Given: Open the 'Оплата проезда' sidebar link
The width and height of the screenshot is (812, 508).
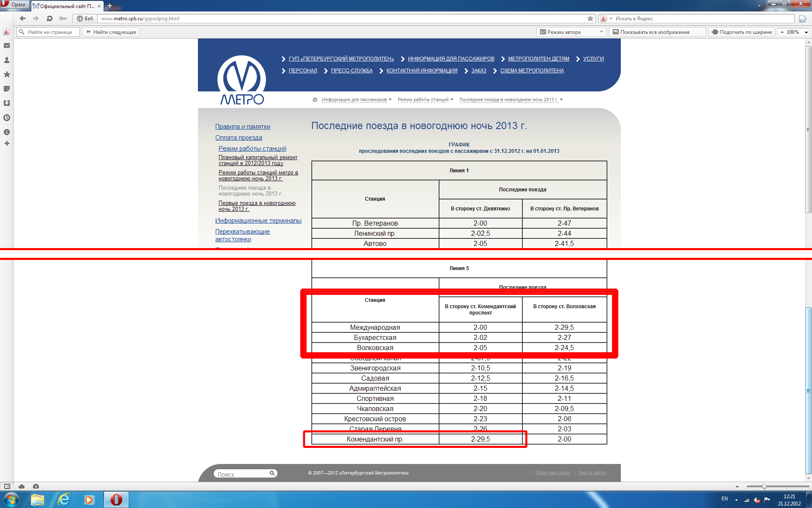Looking at the screenshot, I should tap(239, 138).
